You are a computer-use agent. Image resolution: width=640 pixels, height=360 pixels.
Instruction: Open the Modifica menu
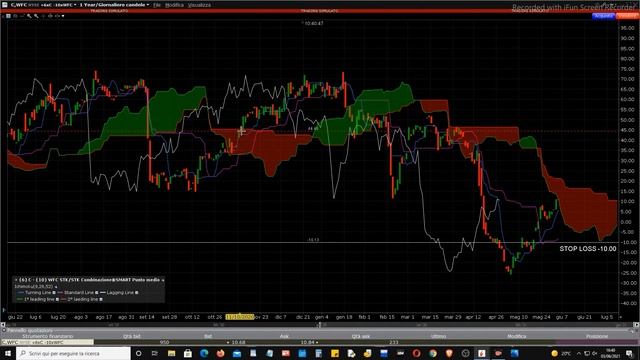click(174, 5)
